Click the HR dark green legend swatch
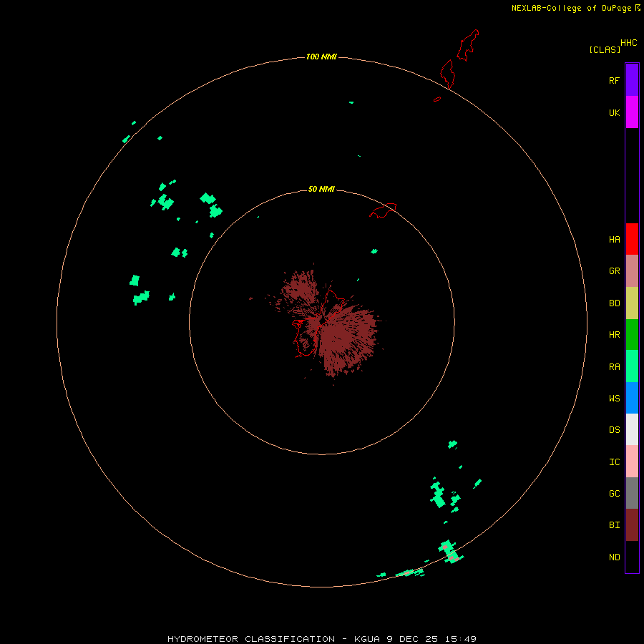 coord(632,335)
